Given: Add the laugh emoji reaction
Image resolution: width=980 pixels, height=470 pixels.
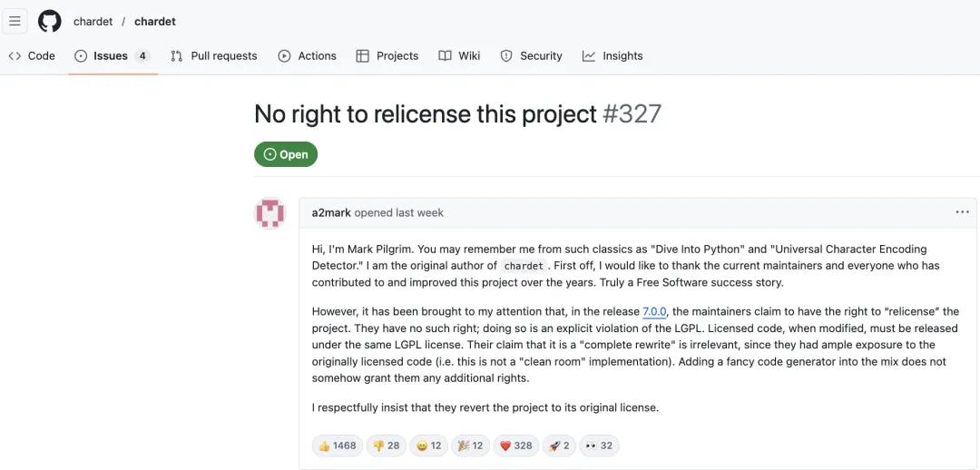Looking at the screenshot, I should (x=428, y=446).
